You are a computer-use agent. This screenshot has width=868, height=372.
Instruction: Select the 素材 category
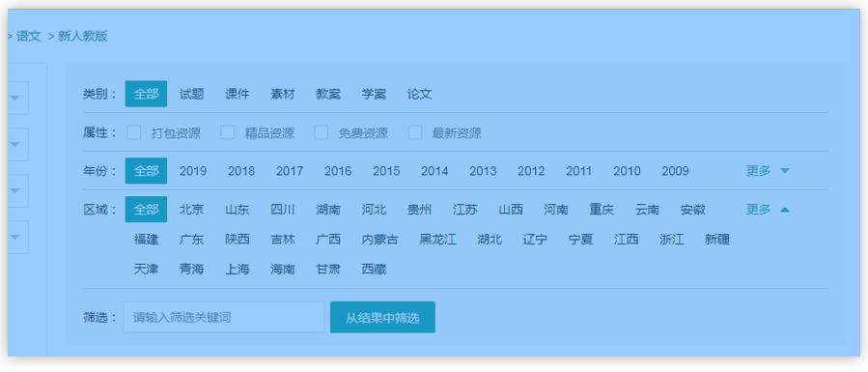[x=282, y=94]
